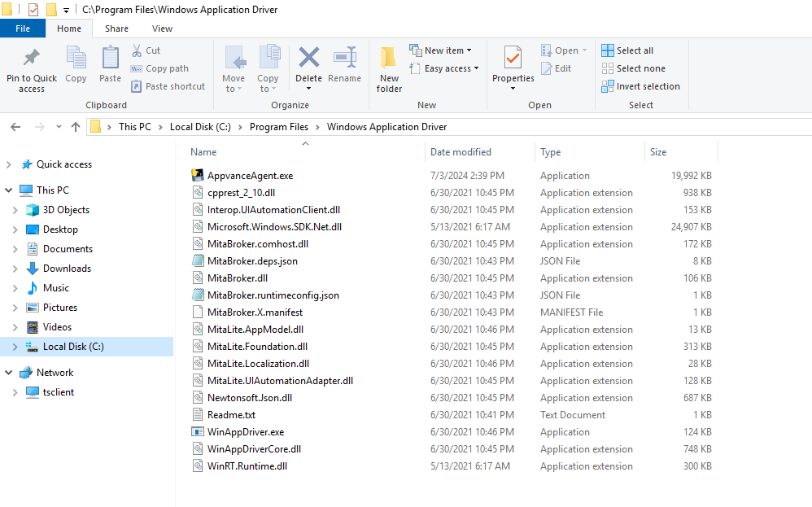Viewport: 812px width, 507px height.
Task: Select the Readme.txt file
Action: point(232,415)
